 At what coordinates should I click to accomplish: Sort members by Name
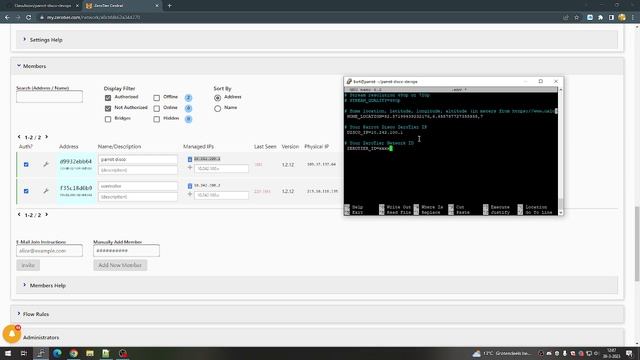[218, 108]
